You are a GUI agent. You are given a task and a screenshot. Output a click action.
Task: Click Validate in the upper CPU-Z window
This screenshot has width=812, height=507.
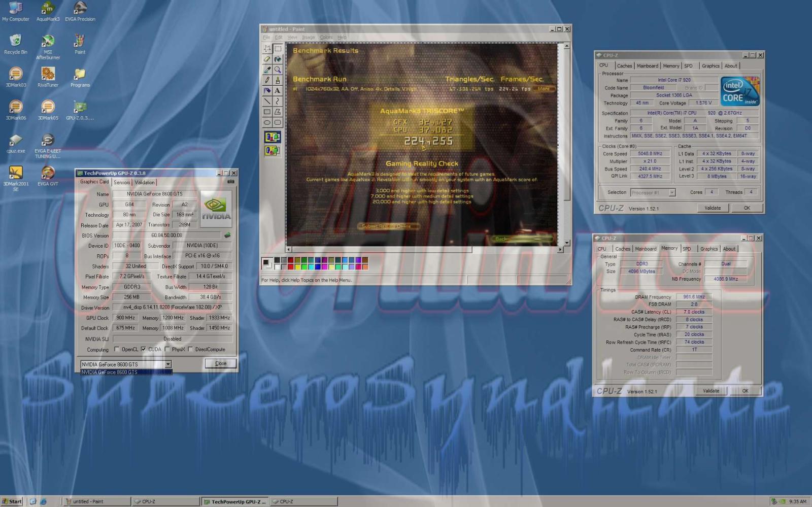click(x=713, y=208)
